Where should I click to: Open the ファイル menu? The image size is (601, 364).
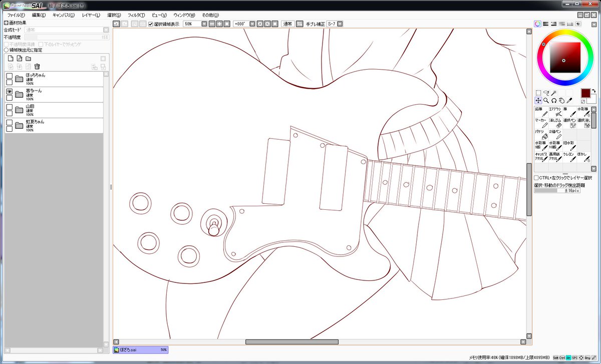pyautogui.click(x=16, y=15)
